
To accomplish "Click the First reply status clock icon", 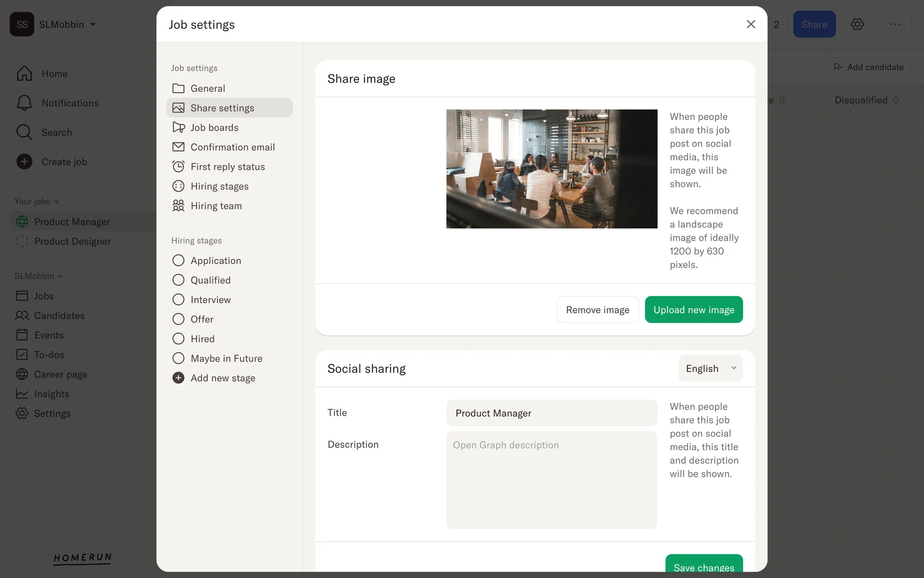I will [x=178, y=167].
